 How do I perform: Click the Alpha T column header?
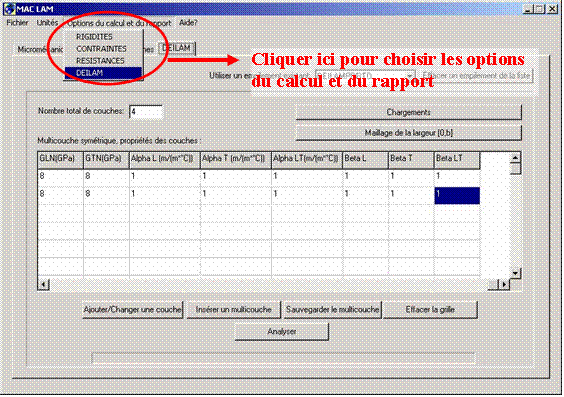click(236, 160)
